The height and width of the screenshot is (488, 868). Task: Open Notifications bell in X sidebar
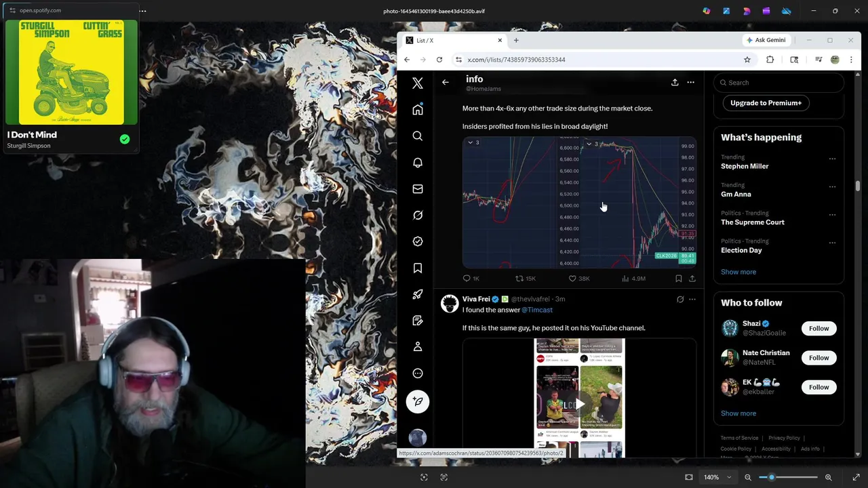418,163
